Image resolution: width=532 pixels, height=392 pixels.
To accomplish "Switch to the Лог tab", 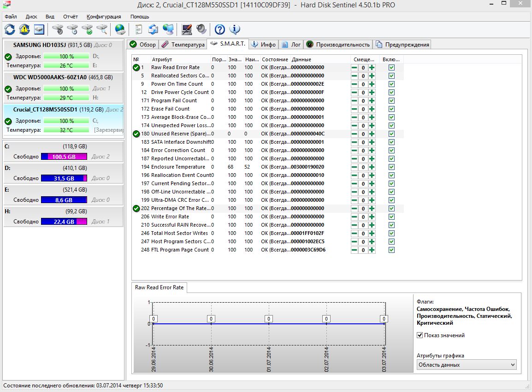I will (x=291, y=44).
